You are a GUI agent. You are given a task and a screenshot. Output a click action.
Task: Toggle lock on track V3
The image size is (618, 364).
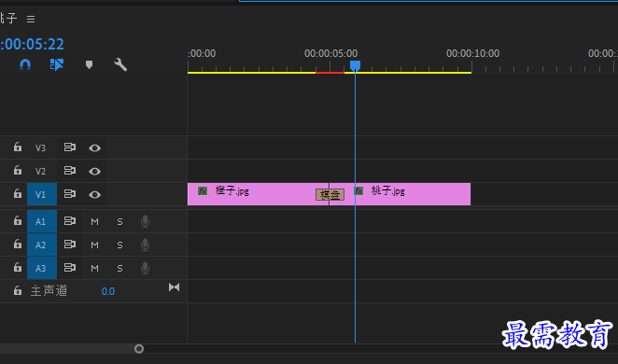[x=18, y=147]
